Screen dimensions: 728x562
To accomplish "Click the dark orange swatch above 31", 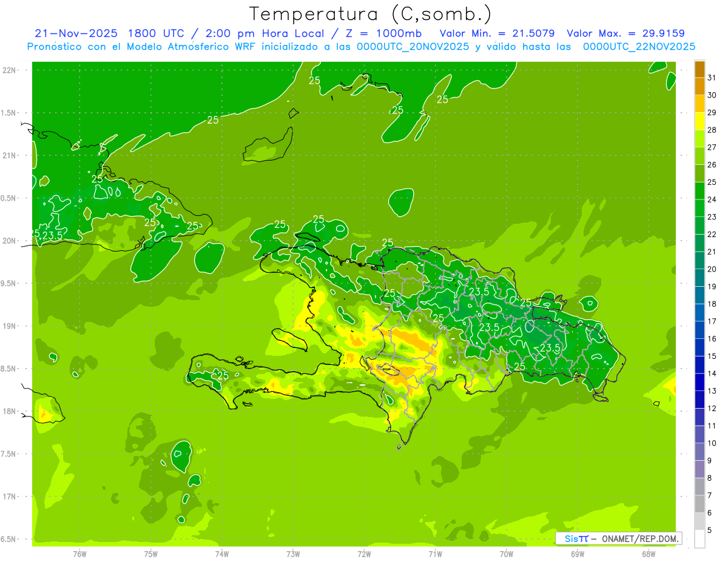I will coord(699,69).
